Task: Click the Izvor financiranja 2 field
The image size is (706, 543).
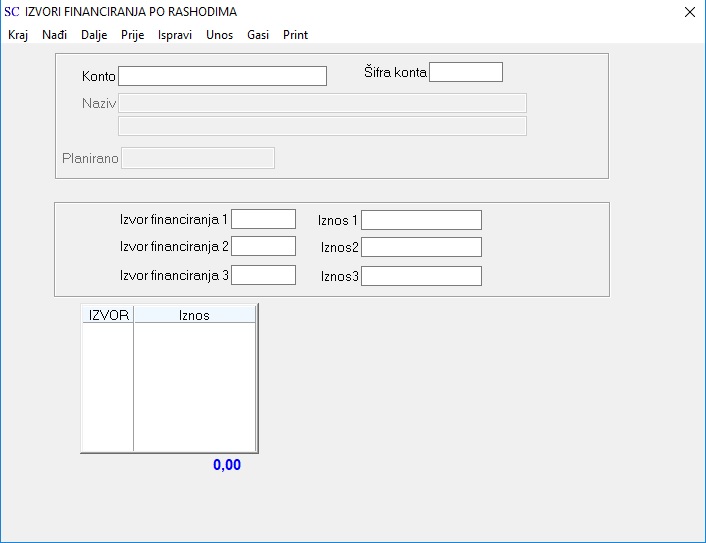Action: pos(263,246)
